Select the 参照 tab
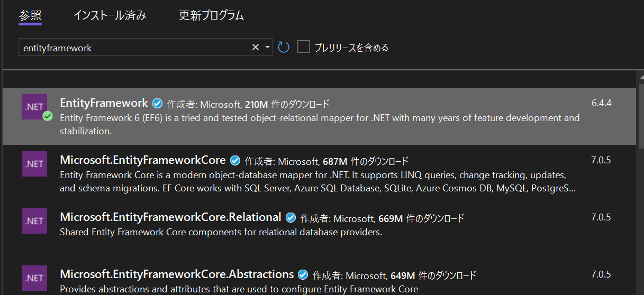This screenshot has height=295, width=644. point(30,15)
